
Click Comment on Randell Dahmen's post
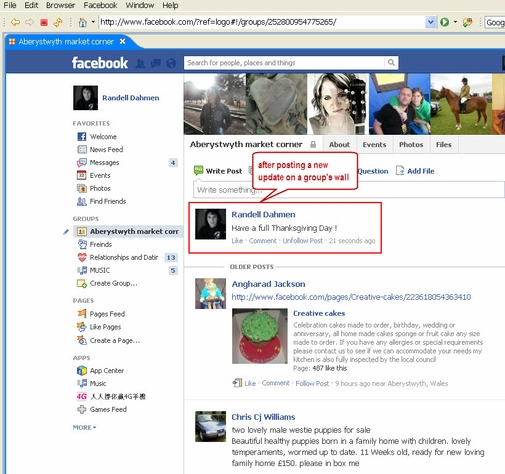[263, 241]
